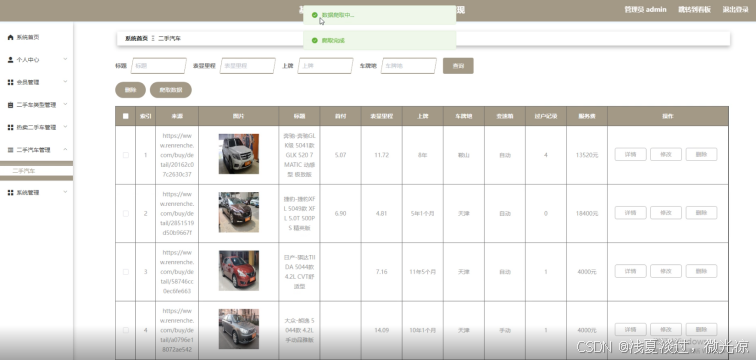Open the 会员管理 sidebar menu
The width and height of the screenshot is (756, 361).
tap(37, 82)
